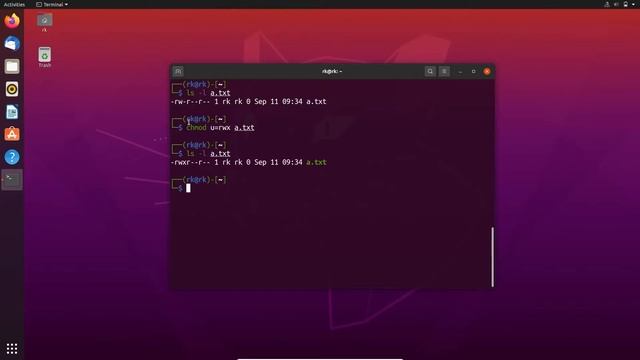
Task: Click the -rw-r--r-- listing output line
Action: 249,102
